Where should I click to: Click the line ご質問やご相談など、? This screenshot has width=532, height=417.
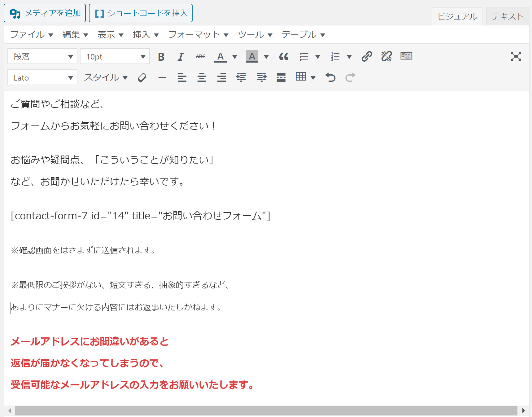[58, 104]
